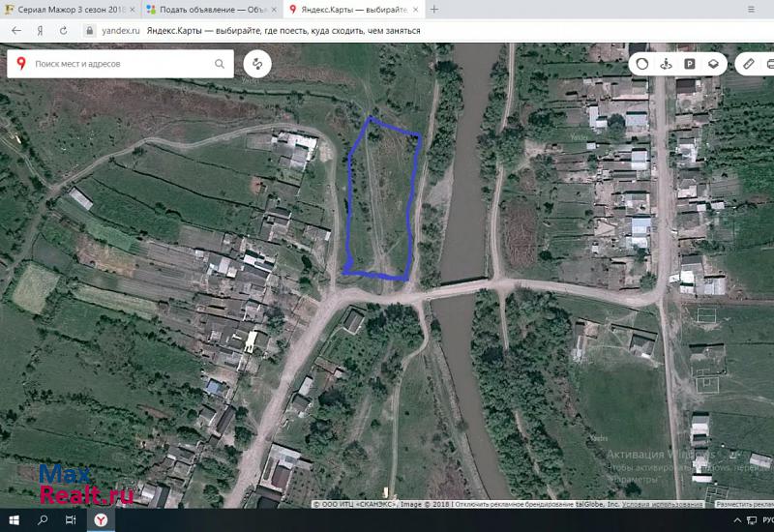Toggle the traffic jams layer
Image resolution: width=774 pixels, height=532 pixels.
coord(640,64)
